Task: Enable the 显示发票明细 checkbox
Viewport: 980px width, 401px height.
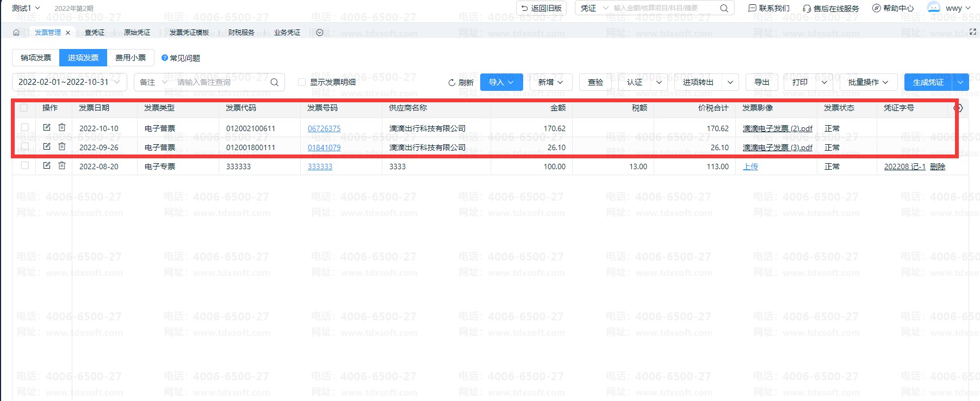Action: click(x=302, y=82)
